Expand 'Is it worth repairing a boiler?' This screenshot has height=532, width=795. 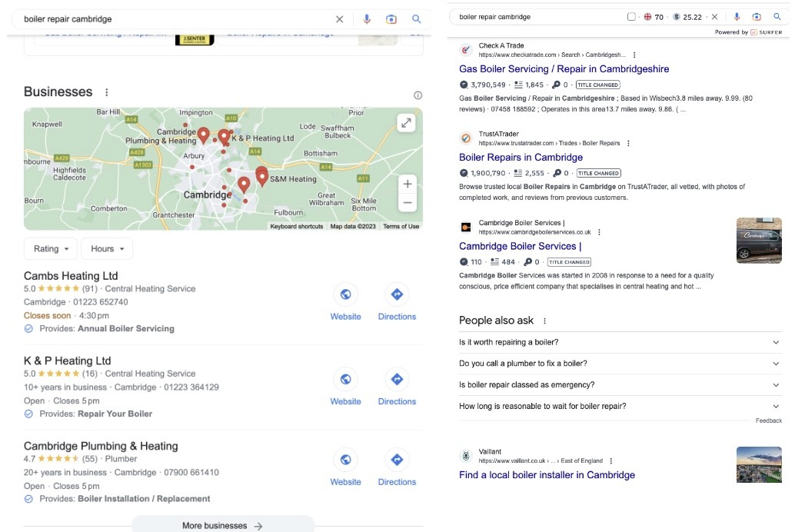(620, 342)
